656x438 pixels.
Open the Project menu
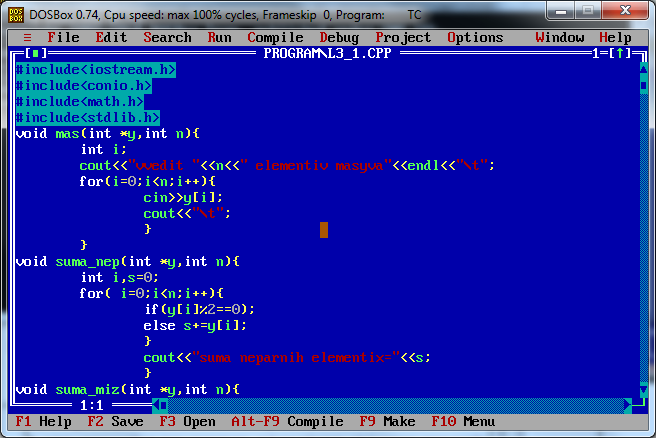403,38
